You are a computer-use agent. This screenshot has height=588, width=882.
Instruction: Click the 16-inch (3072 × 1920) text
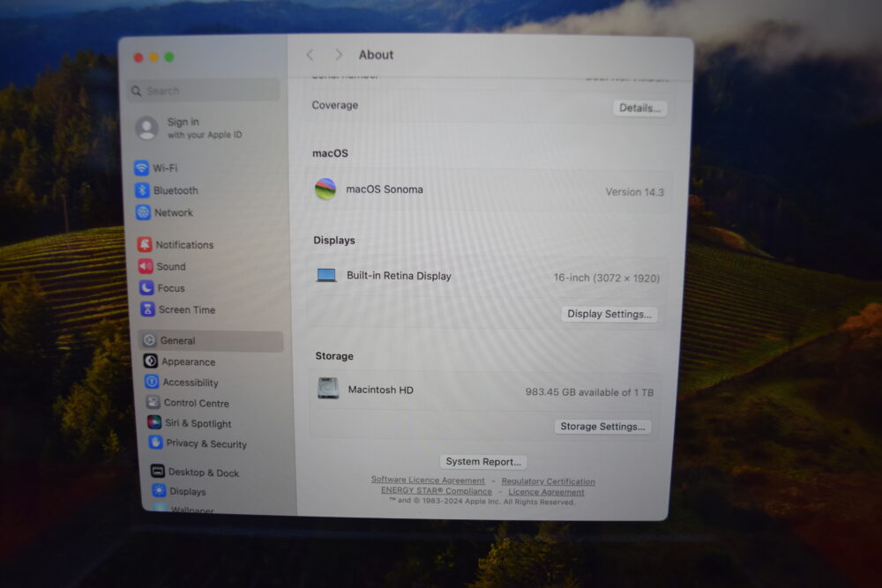point(607,278)
